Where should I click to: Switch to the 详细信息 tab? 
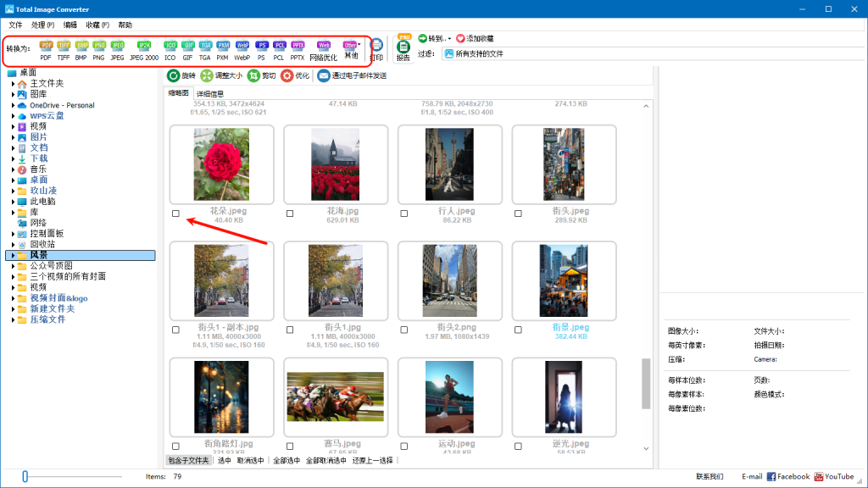coord(209,93)
